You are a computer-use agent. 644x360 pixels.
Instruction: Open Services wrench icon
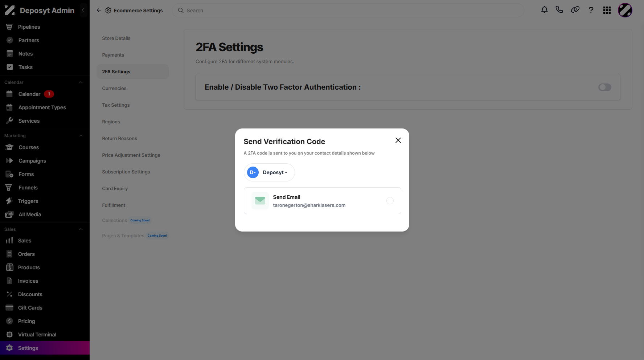click(x=10, y=121)
